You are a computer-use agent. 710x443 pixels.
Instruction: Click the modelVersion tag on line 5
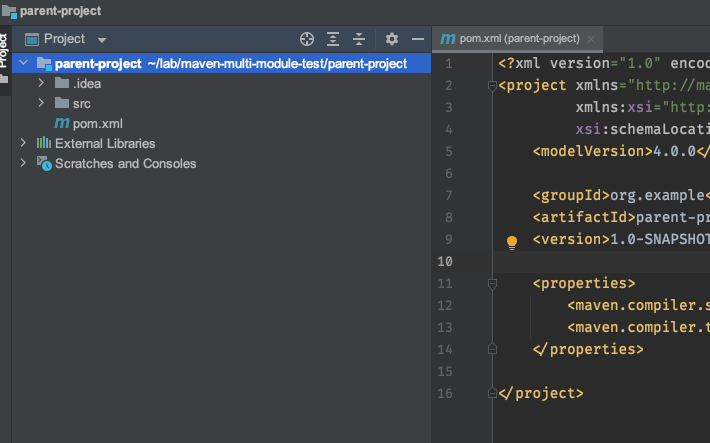click(593, 151)
